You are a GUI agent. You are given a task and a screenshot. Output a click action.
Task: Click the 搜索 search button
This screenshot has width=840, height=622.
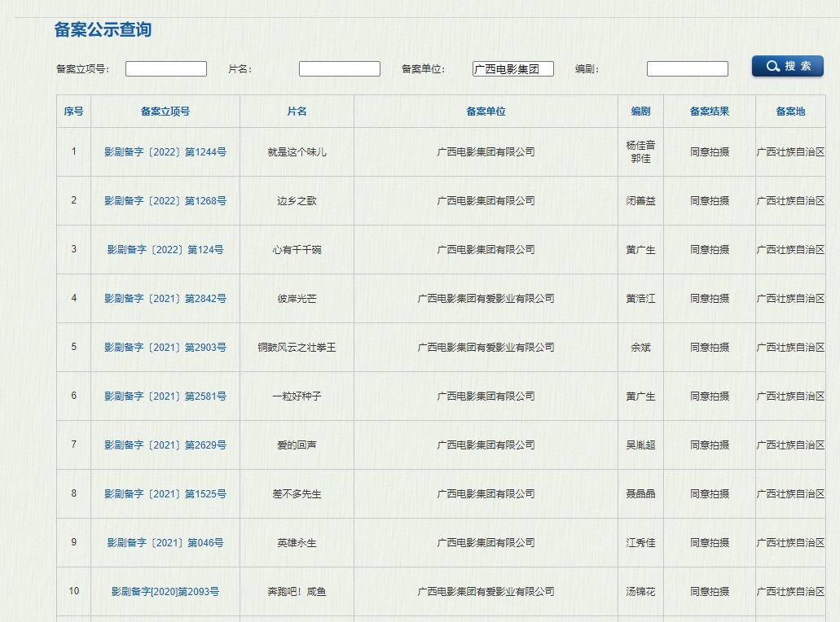pos(788,67)
